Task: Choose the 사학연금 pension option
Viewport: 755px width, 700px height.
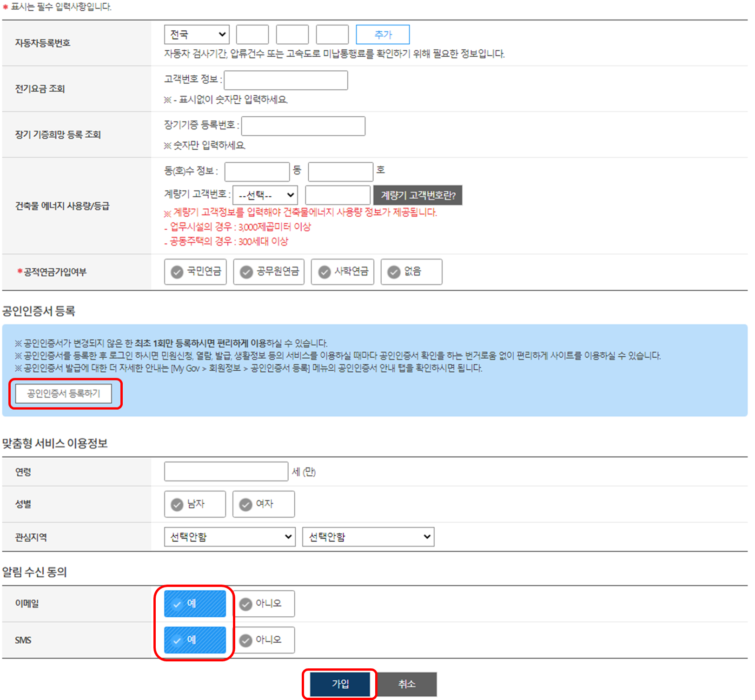Action: pyautogui.click(x=343, y=272)
